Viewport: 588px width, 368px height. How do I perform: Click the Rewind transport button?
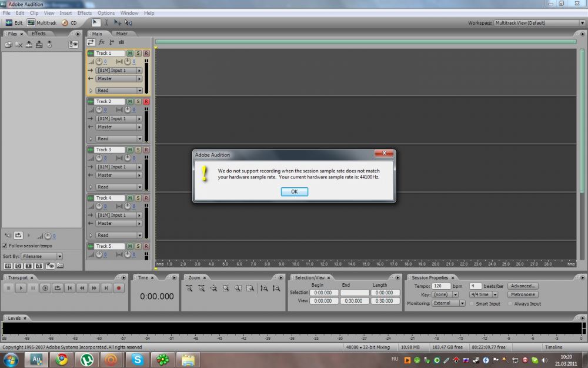(82, 288)
